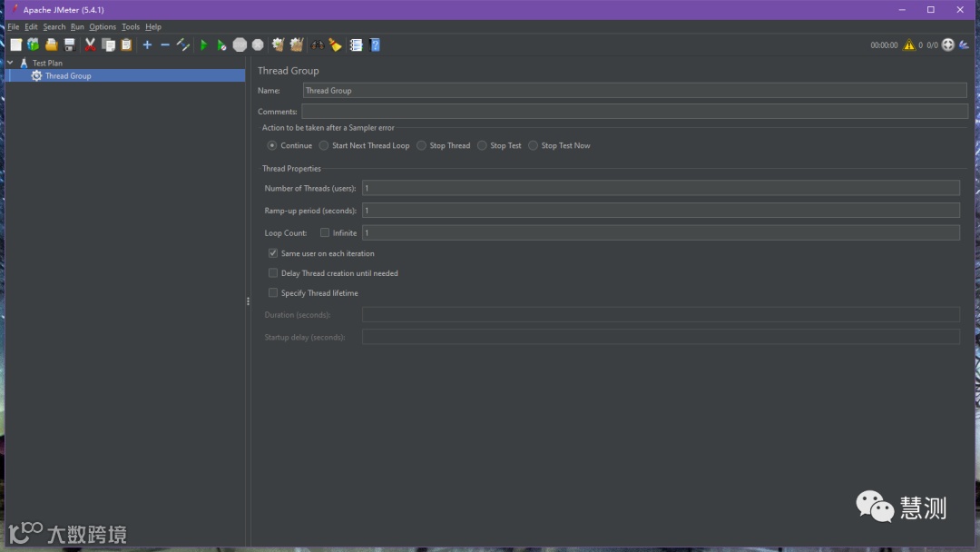Tick the Specify Thread lifetime checkbox

pos(273,292)
